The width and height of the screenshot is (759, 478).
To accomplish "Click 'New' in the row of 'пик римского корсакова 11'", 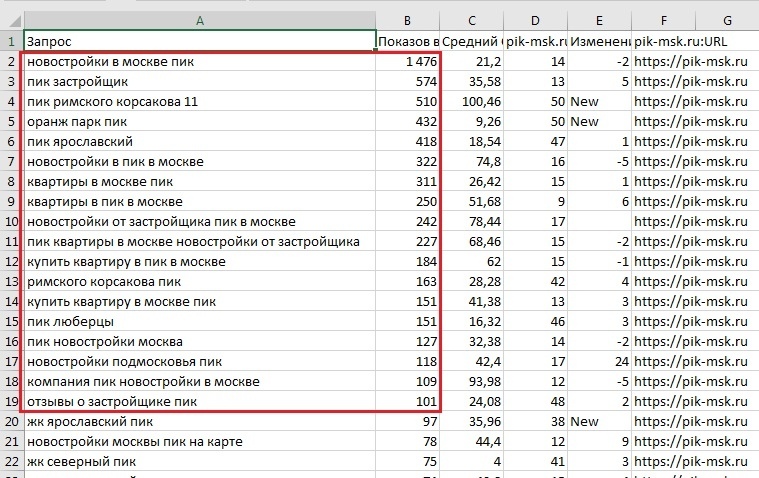I will click(599, 102).
